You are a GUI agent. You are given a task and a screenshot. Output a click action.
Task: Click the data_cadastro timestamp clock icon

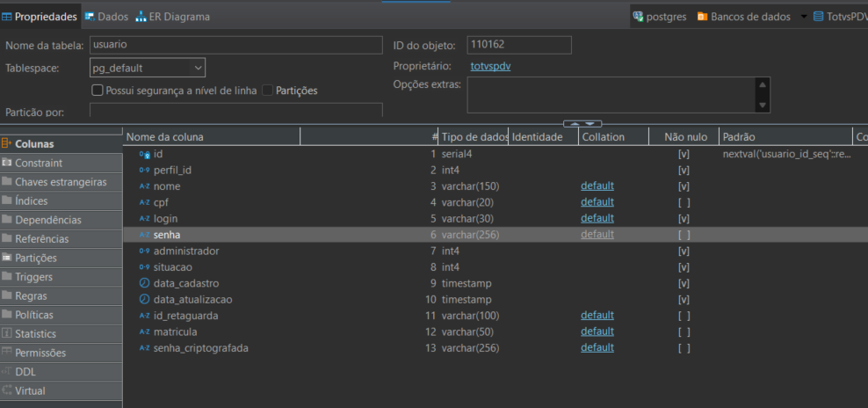[145, 283]
